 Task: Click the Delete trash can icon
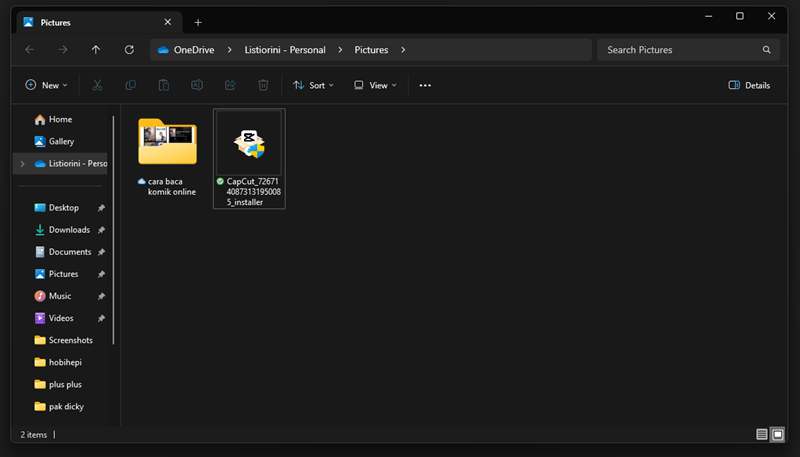263,86
